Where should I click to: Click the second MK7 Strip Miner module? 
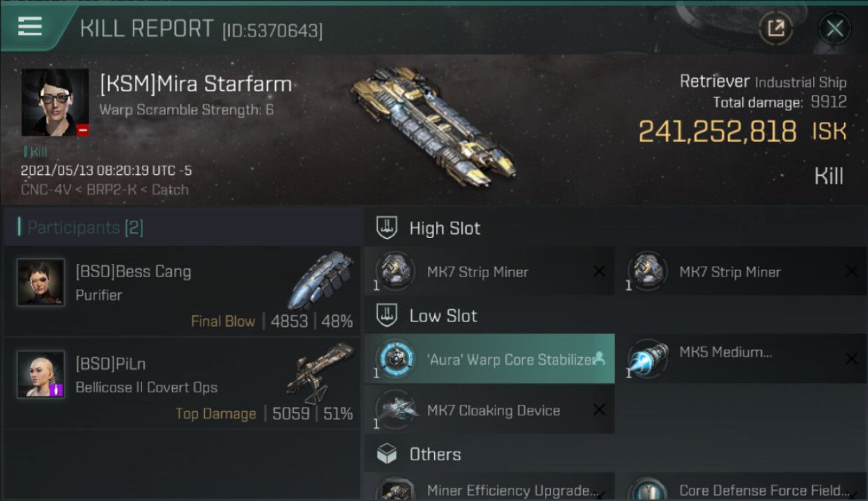point(729,272)
